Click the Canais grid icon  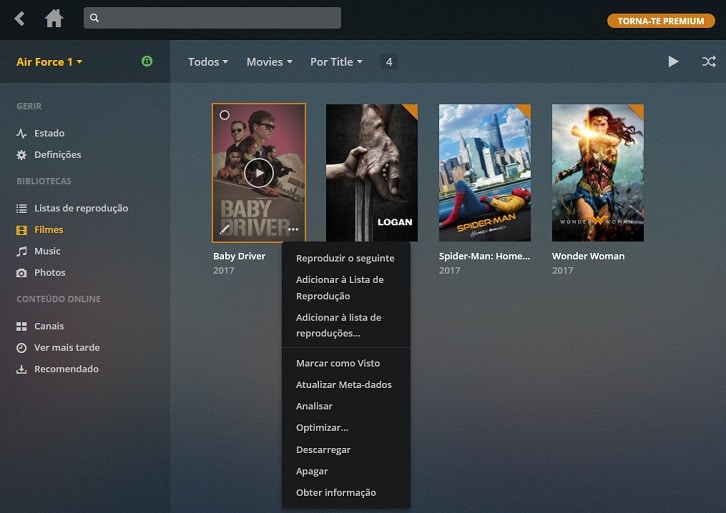pos(21,326)
